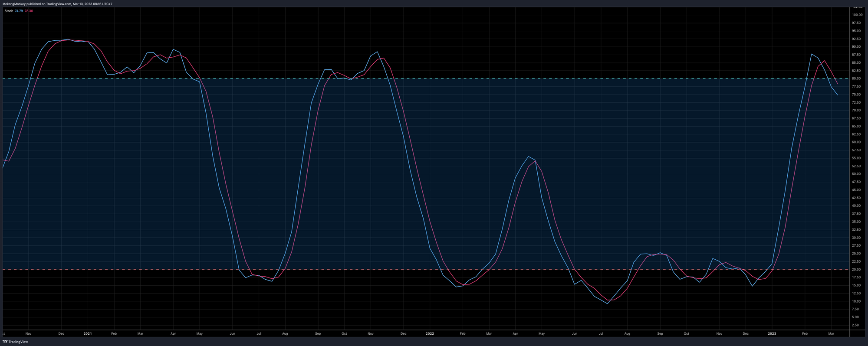Click the 10.00 price scale label

[857, 301]
